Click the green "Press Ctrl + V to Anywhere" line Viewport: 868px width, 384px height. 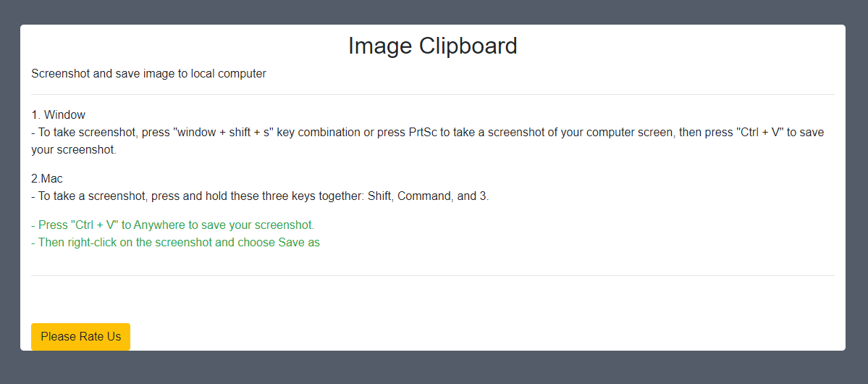tap(172, 225)
